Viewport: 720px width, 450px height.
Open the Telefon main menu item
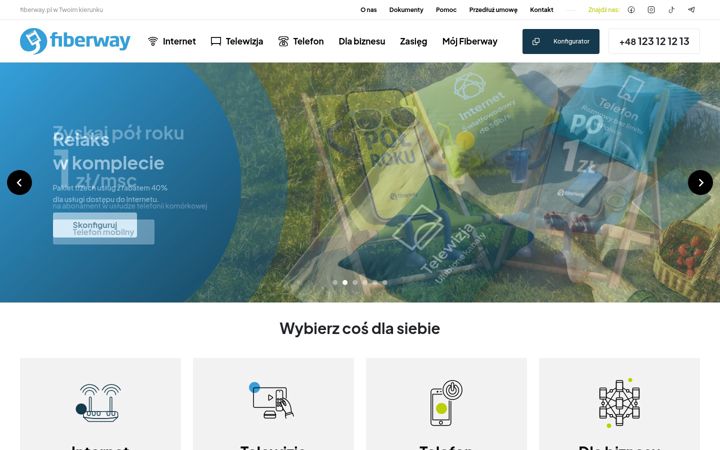coord(308,41)
